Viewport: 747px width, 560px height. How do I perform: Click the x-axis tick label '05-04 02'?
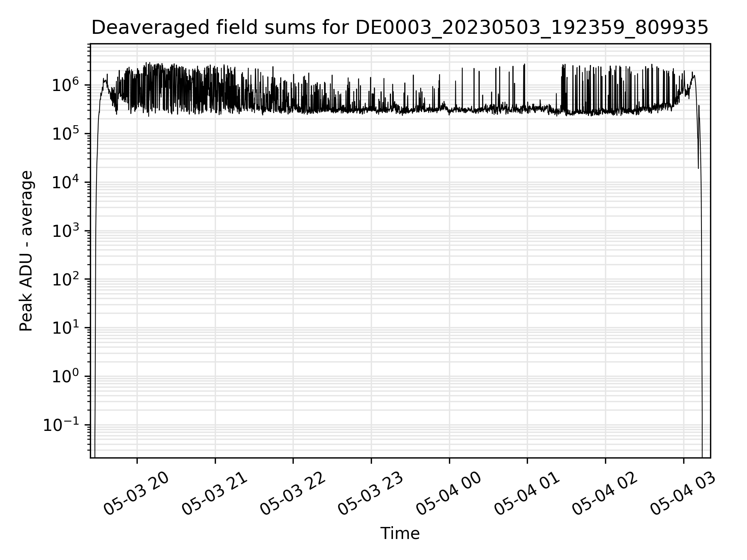click(x=605, y=494)
